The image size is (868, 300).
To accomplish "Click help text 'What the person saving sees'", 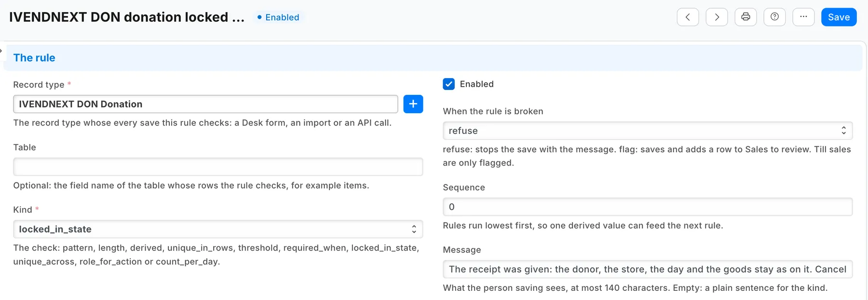I will pyautogui.click(x=635, y=288).
